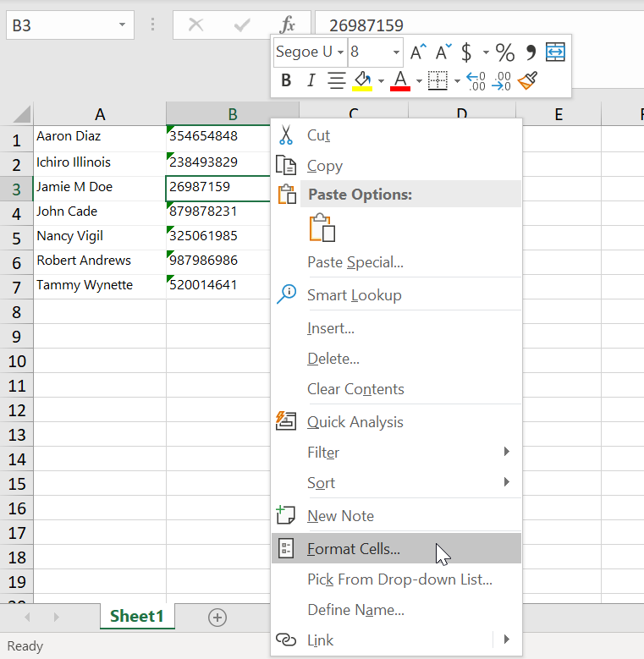The image size is (644, 659).
Task: Click the Increase Font Size icon
Action: pos(418,52)
